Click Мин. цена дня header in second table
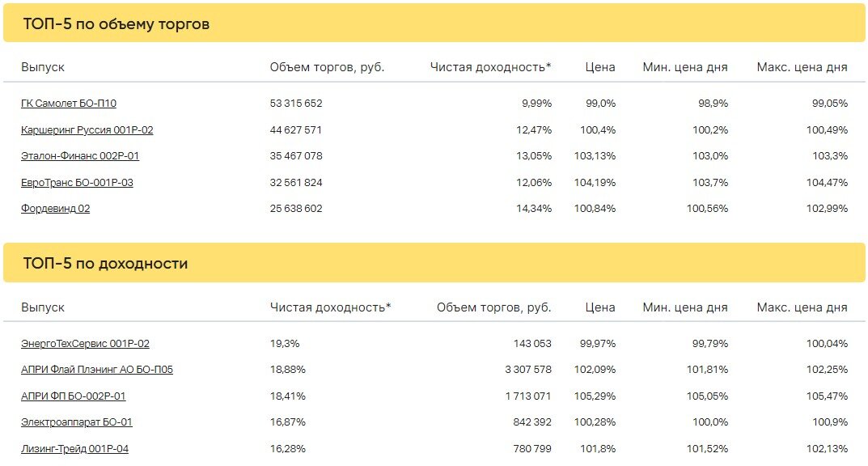This screenshot has width=868, height=466. [684, 307]
